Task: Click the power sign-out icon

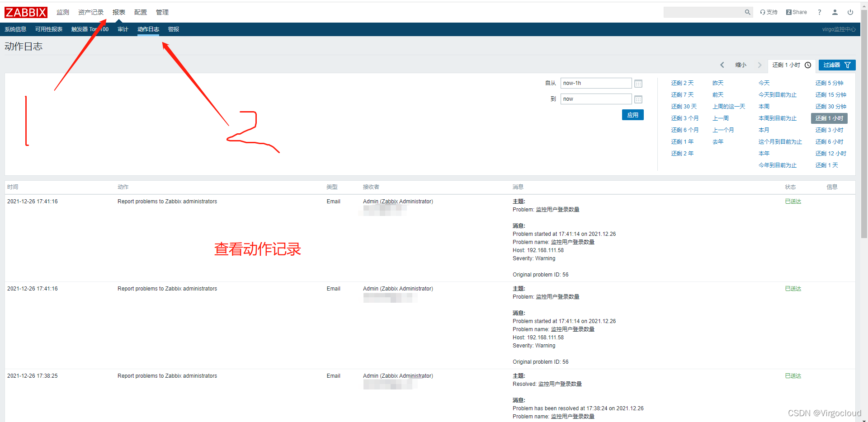Action: coord(850,12)
